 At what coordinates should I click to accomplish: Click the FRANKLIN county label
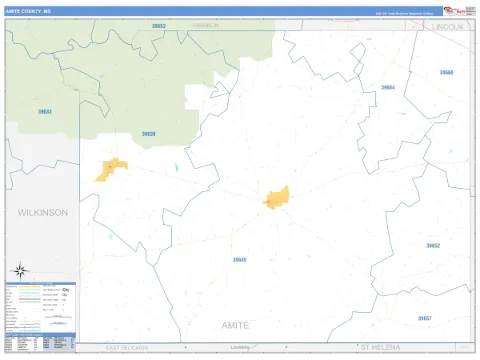click(205, 25)
